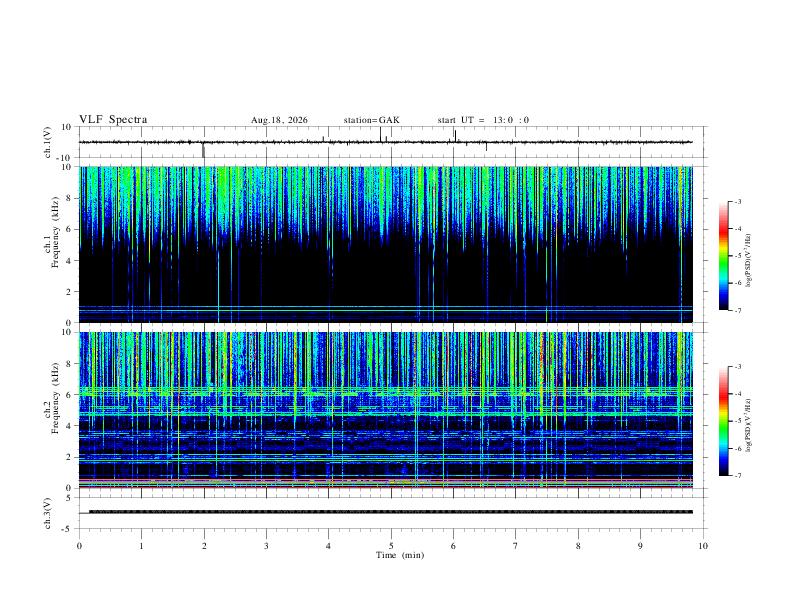Screen dimensions: 792x612
Task: Click the VLF Spectra title text
Action: click(113, 120)
